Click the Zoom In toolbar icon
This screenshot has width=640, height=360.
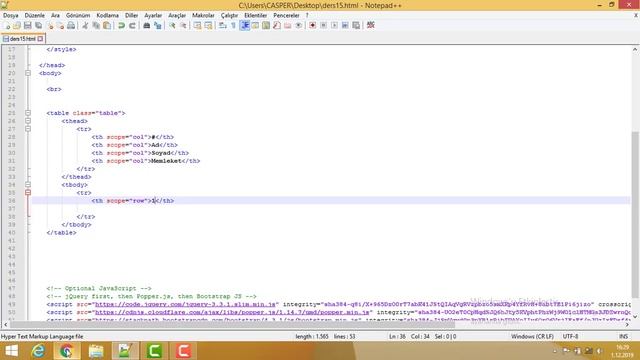172,25
